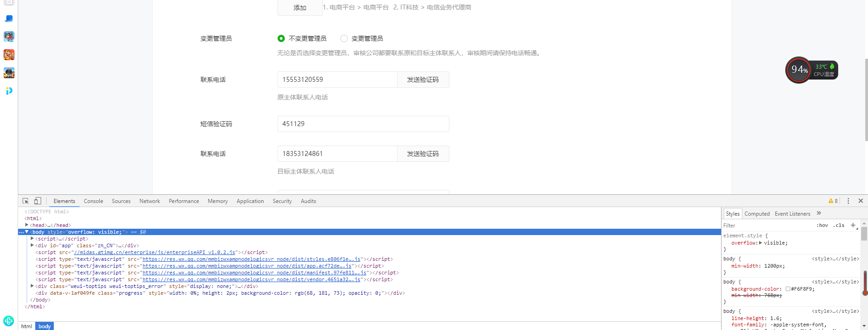Screen dimensions: 868x330
Task: Click the 33℃ CPU temperature readout
Action: click(x=821, y=66)
